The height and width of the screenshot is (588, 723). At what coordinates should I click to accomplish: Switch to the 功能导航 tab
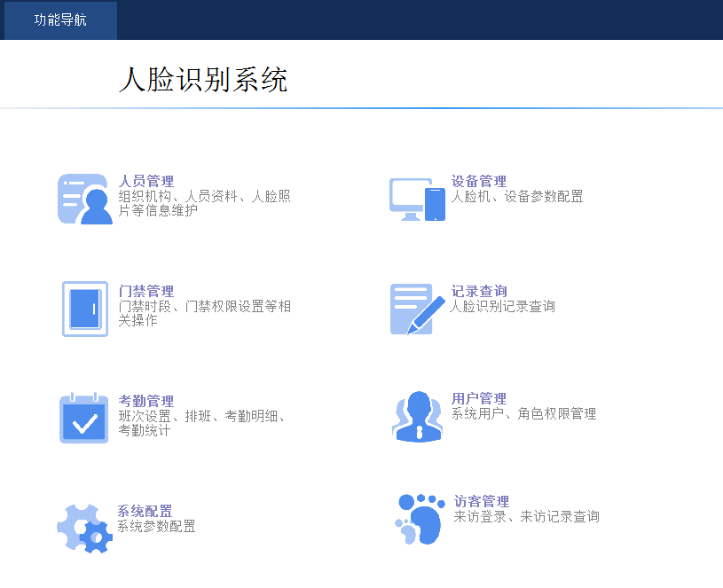point(60,20)
